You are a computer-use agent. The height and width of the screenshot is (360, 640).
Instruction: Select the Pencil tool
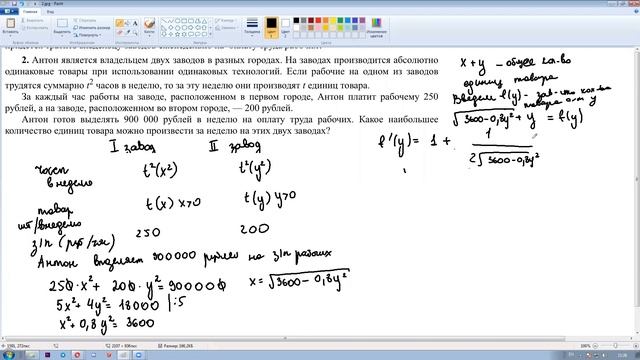[x=120, y=23]
